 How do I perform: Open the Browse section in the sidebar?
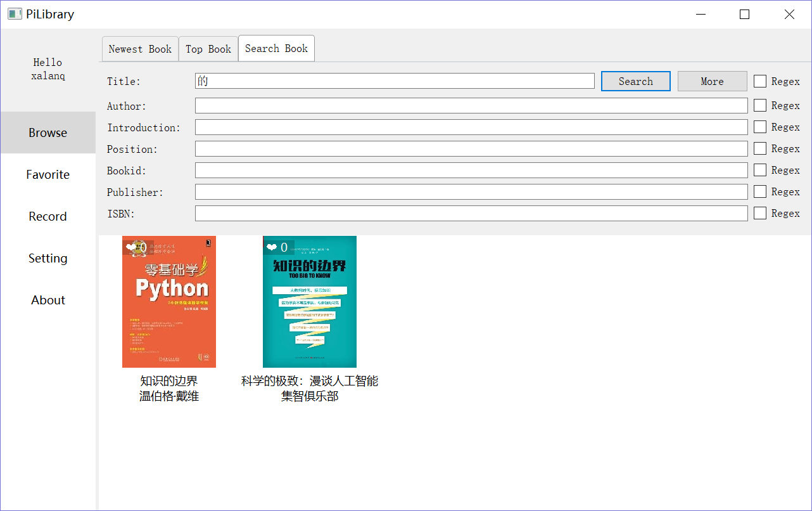pos(48,133)
